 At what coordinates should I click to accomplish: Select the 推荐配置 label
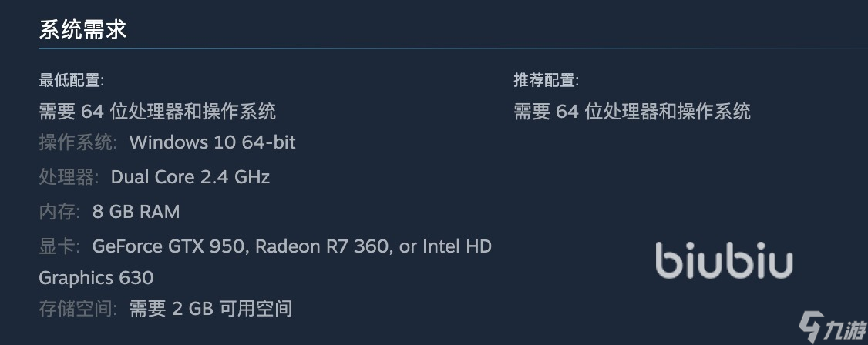(x=546, y=81)
